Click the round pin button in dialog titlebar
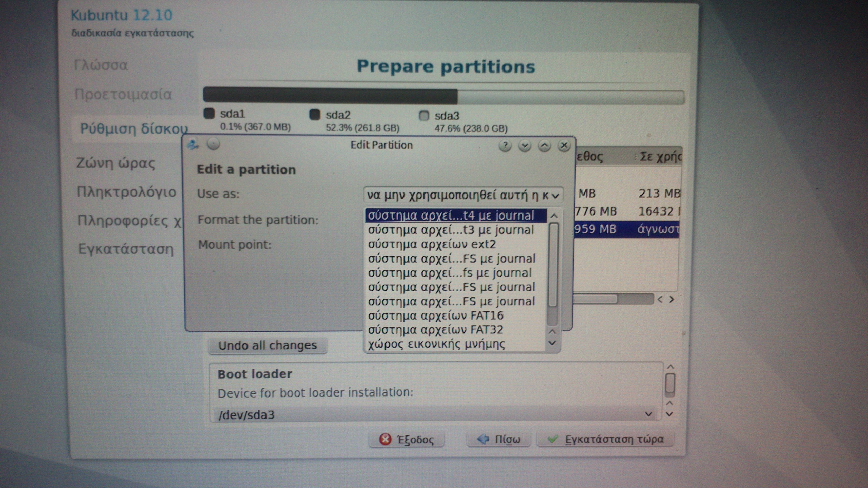The height and width of the screenshot is (488, 868). 213,144
